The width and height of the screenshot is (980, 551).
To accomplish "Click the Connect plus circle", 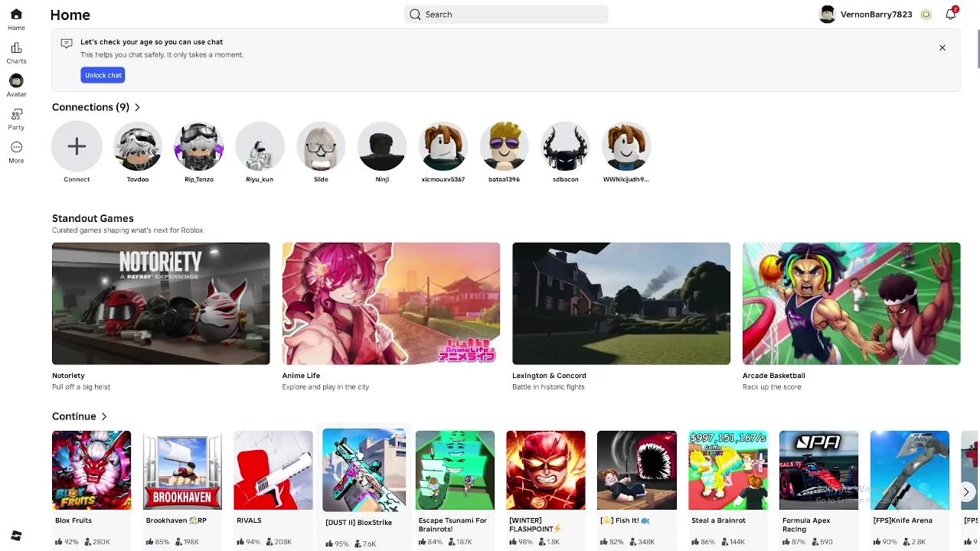I will point(77,146).
